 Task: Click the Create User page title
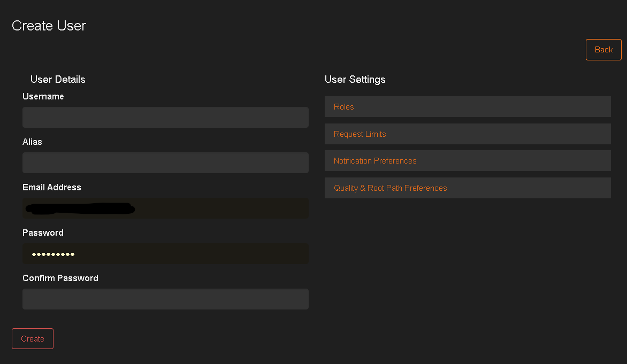(49, 26)
